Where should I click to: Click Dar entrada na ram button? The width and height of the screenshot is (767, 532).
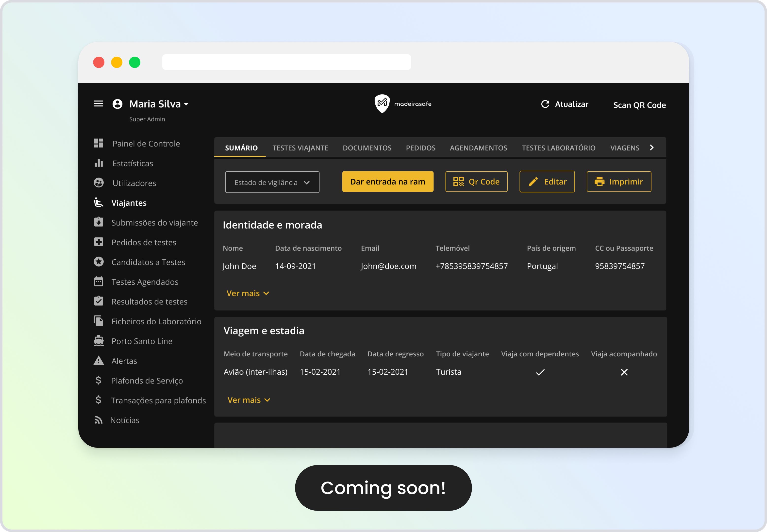(388, 182)
